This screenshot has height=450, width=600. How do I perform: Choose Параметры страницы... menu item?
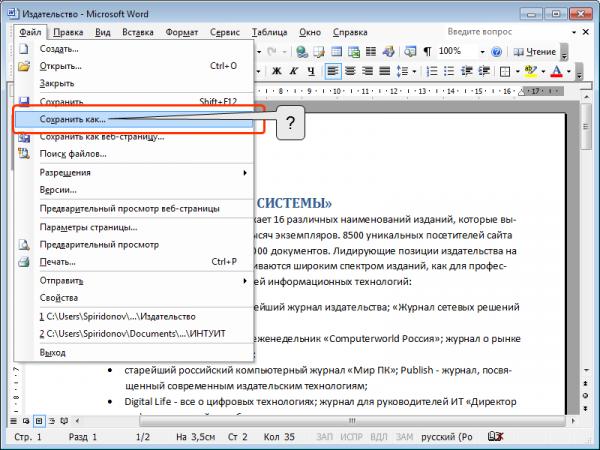tap(134, 228)
